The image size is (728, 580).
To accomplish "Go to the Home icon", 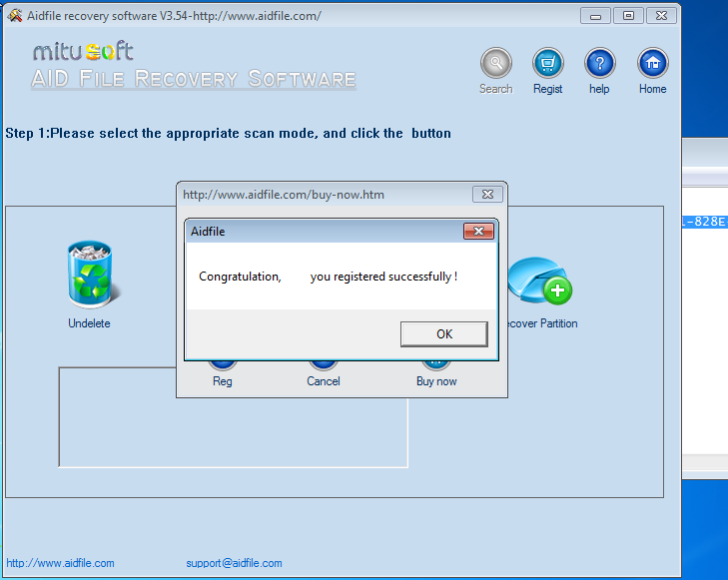I will (652, 63).
